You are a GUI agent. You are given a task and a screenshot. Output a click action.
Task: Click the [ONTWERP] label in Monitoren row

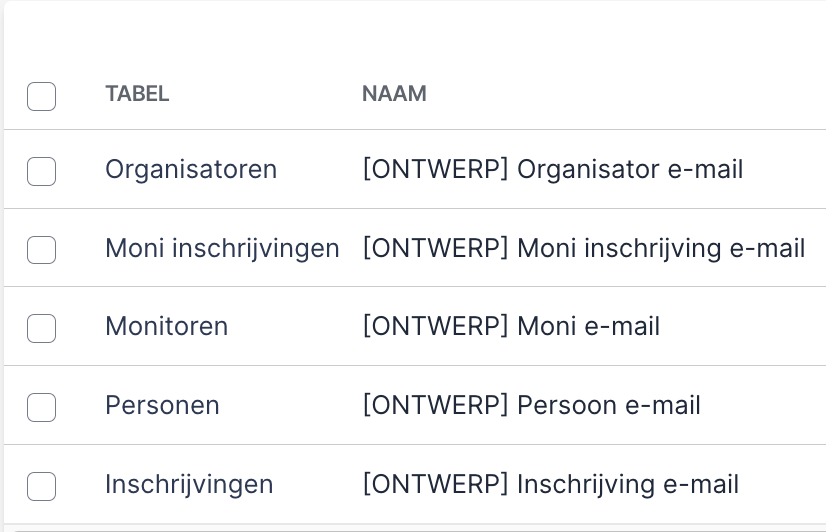tap(435, 326)
